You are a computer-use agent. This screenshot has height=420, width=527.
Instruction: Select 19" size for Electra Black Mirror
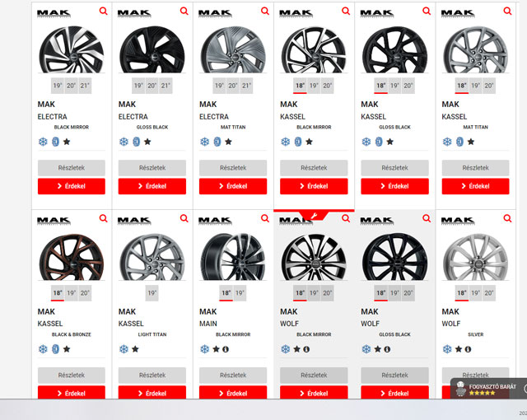coord(58,86)
